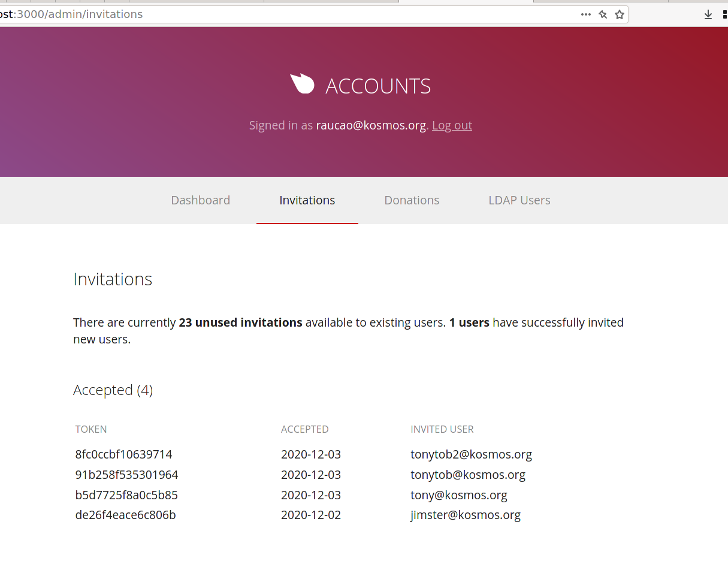Screen dimensions: 728x564
Task: Select token de26f4eace6c806b row
Action: point(125,515)
